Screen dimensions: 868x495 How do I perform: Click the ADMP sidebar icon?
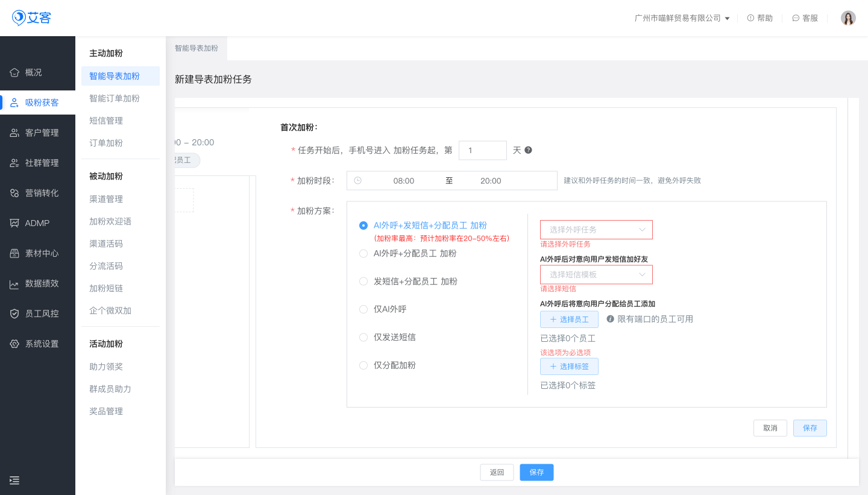coord(14,223)
